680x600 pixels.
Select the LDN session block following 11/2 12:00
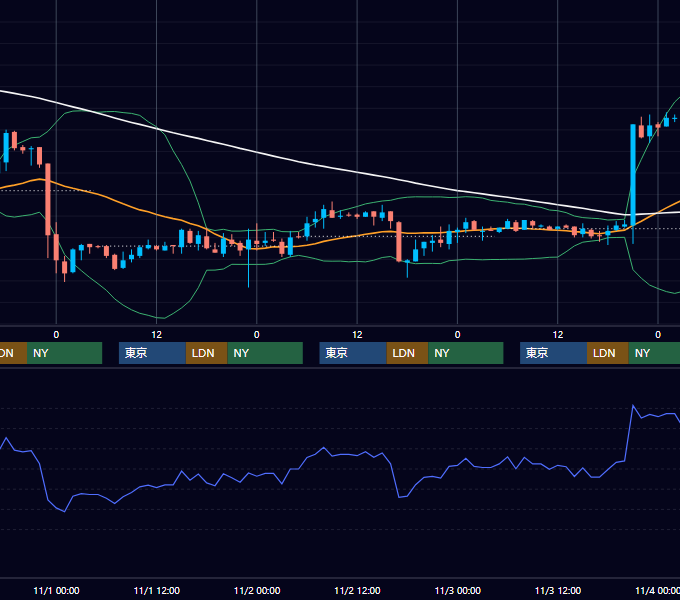click(407, 353)
